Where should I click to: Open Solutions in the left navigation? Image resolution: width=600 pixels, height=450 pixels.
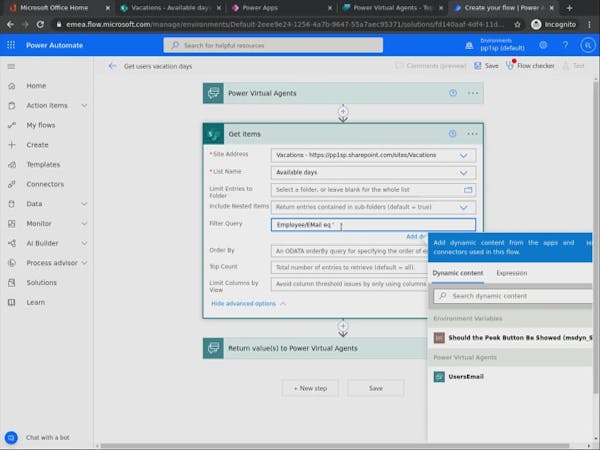(41, 282)
